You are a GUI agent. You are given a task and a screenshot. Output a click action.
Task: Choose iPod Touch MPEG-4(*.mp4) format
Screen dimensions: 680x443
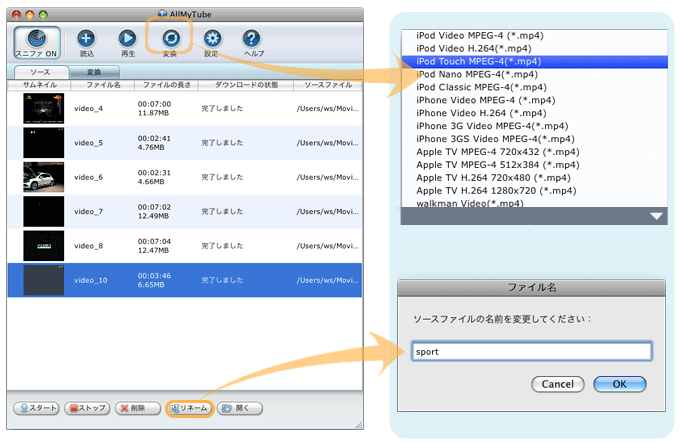[x=534, y=62]
